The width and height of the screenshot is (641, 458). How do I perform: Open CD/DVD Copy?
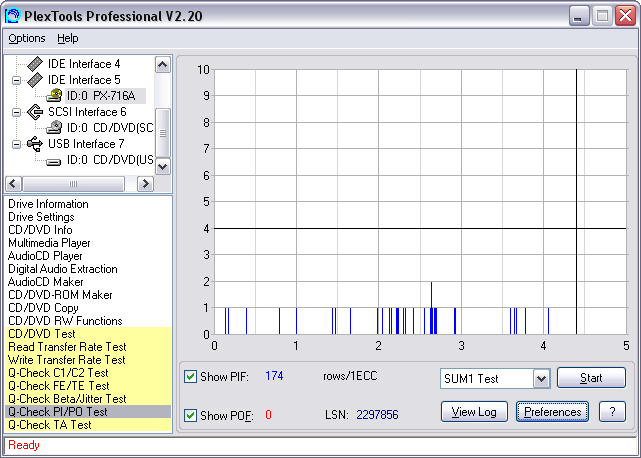pos(43,308)
